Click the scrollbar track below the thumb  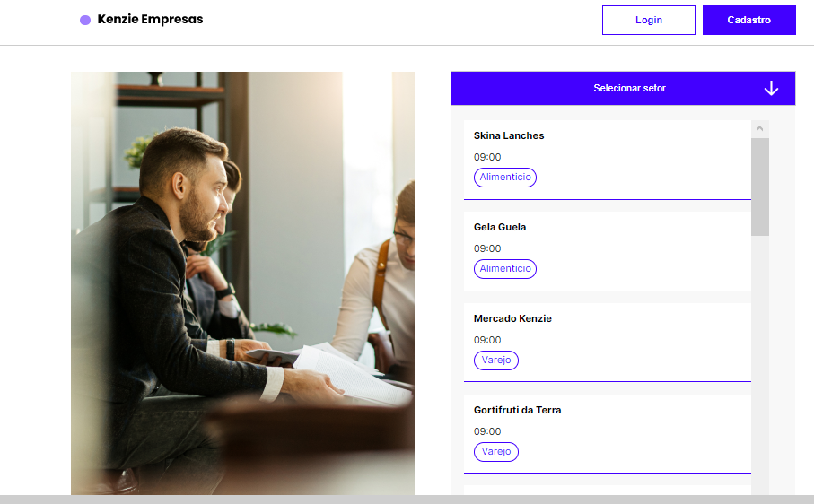pos(759,363)
